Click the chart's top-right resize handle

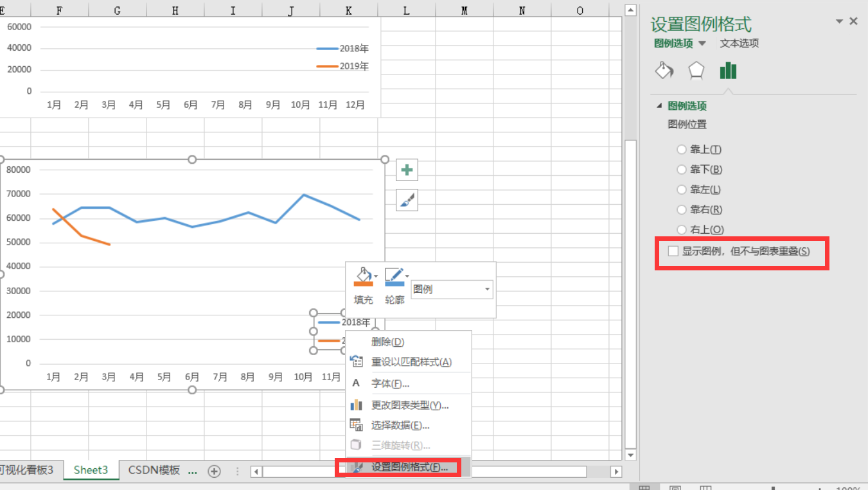point(385,160)
